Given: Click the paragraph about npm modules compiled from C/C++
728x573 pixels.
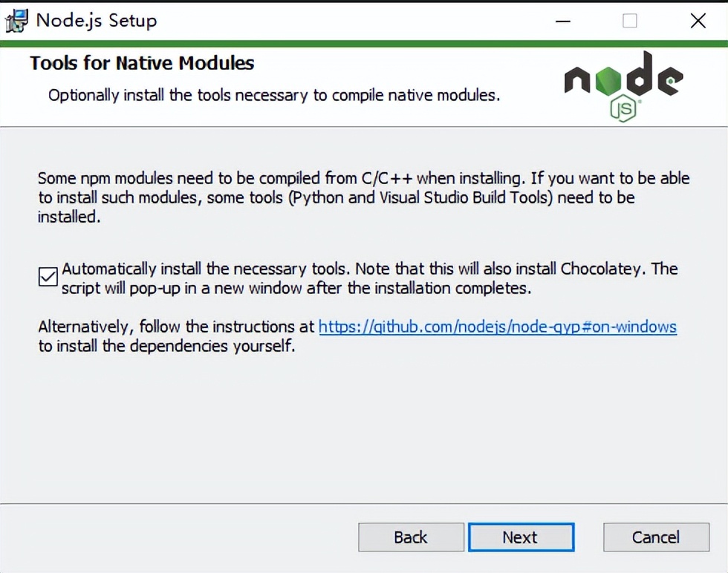Looking at the screenshot, I should pyautogui.click(x=363, y=197).
